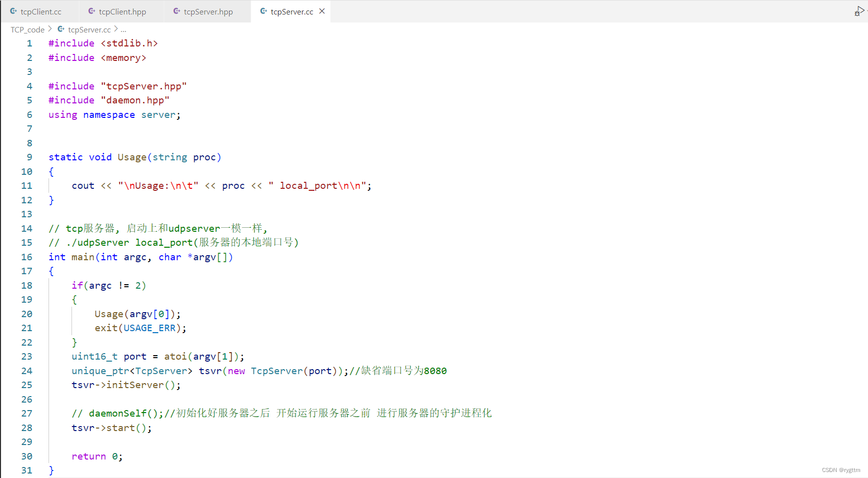Click on '"tcpServer.hpp"' include string
Image resolution: width=868 pixels, height=478 pixels.
point(144,86)
